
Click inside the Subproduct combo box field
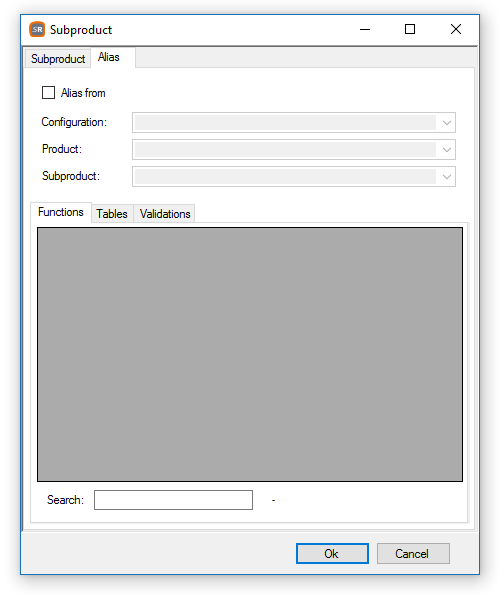[294, 177]
